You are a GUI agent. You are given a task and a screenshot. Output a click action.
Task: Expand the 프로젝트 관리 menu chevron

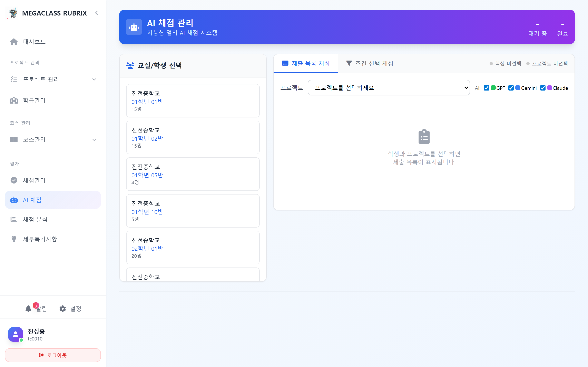94,79
